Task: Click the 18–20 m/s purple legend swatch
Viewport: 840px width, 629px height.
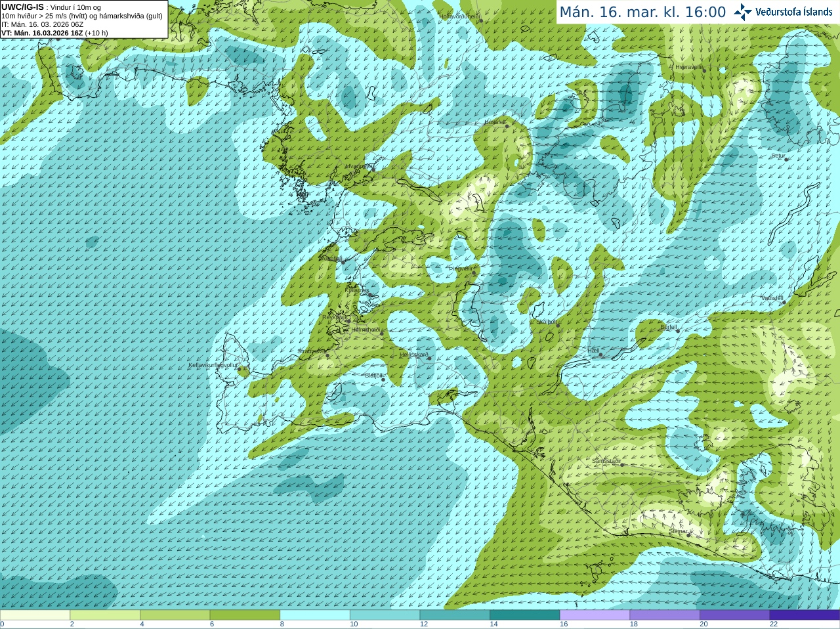Action: 665,615
